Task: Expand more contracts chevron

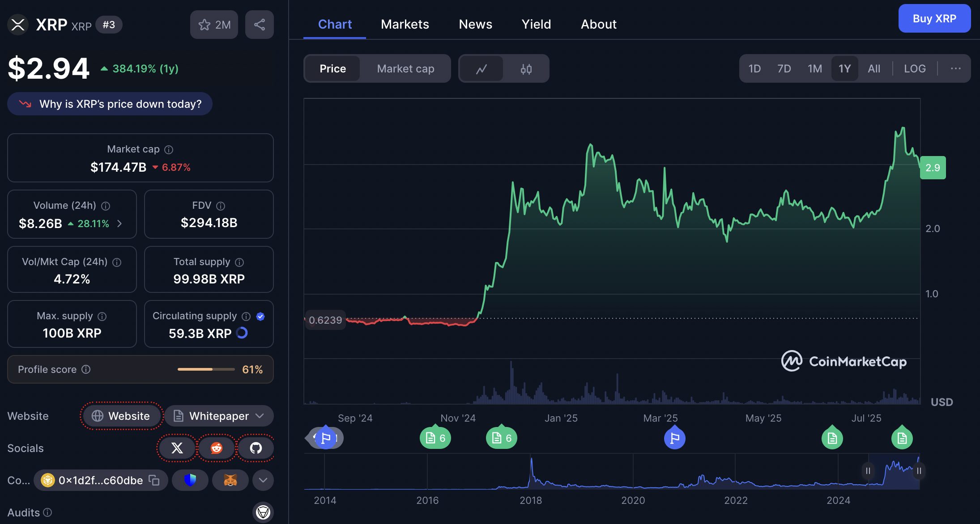Action: coord(263,480)
